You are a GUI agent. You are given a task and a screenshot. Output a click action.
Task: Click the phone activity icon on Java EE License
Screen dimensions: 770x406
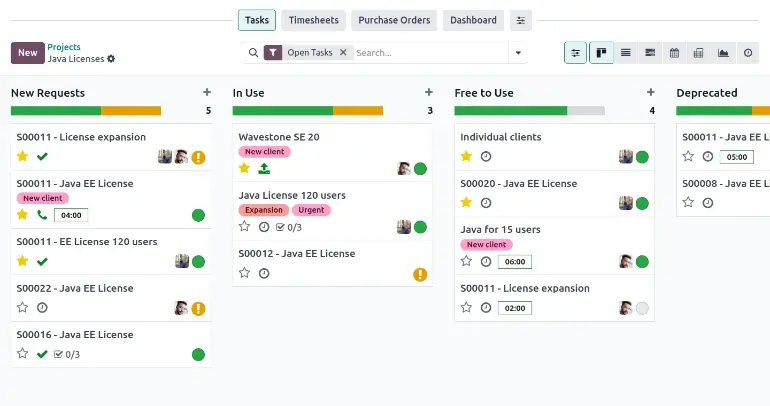pos(42,215)
